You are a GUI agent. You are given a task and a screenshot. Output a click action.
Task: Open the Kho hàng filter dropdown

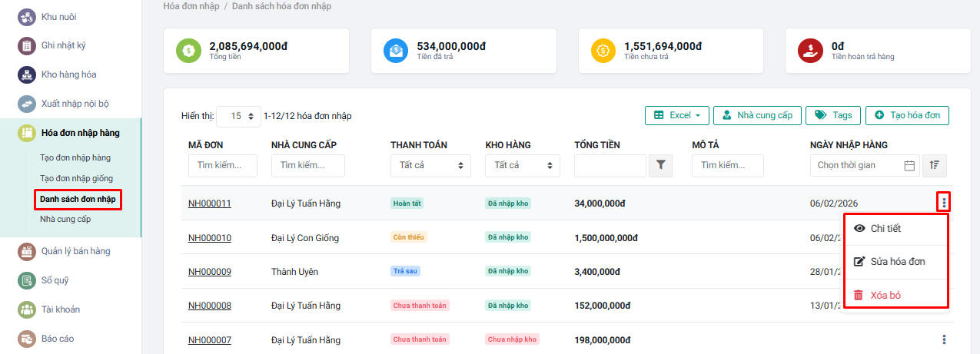[522, 165]
